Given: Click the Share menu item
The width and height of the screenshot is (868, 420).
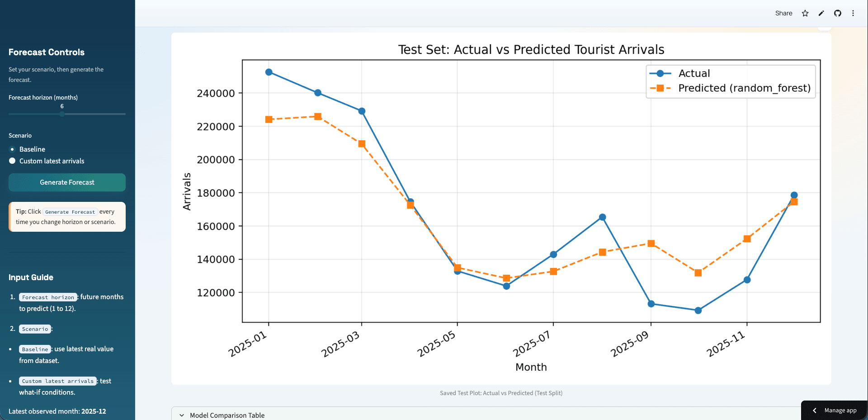Looking at the screenshot, I should pos(783,13).
